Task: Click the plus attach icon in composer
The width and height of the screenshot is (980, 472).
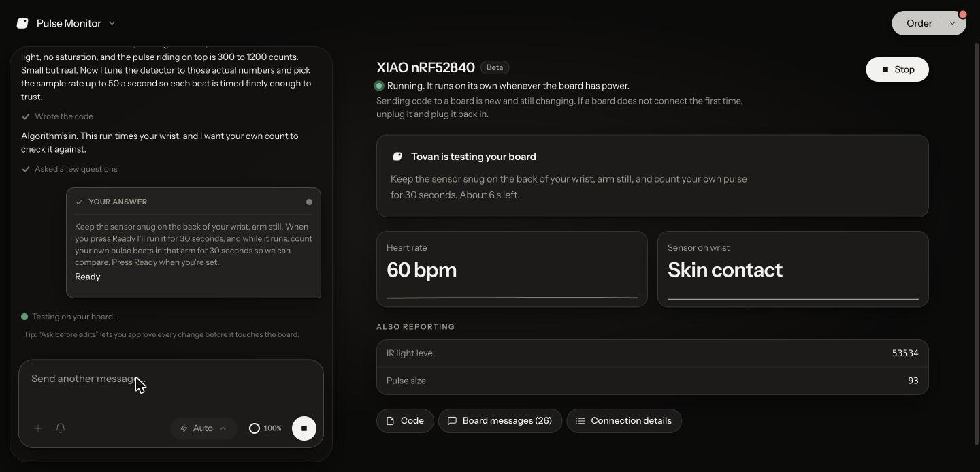Action: point(38,428)
